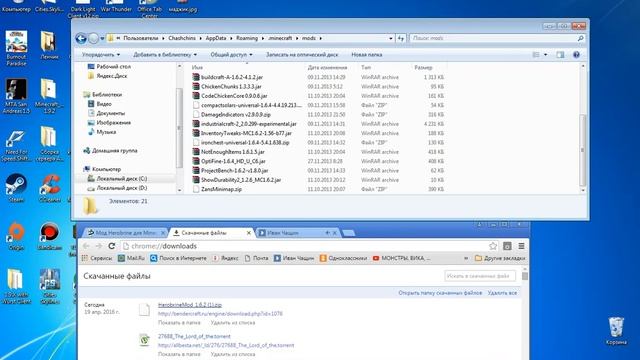Select buildcraft-A-1.6.2-4.1.2.jar file icon
The width and height of the screenshot is (640, 360).
click(x=196, y=77)
